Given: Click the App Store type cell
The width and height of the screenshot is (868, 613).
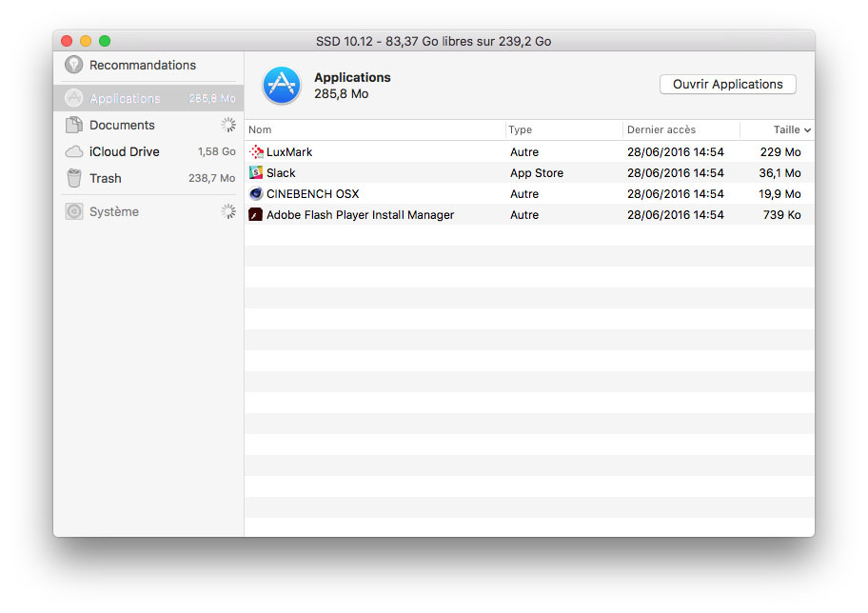Looking at the screenshot, I should tap(537, 173).
